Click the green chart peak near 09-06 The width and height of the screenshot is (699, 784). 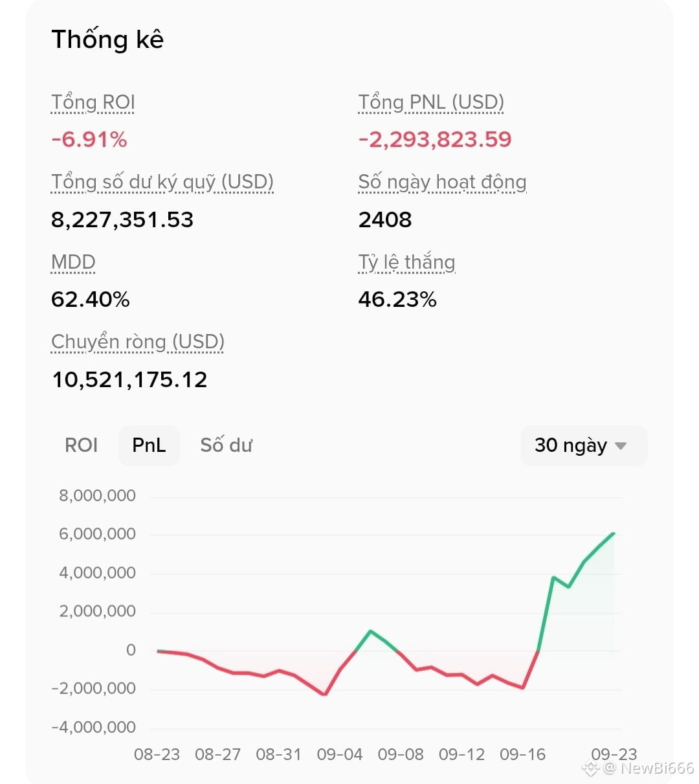point(370,631)
